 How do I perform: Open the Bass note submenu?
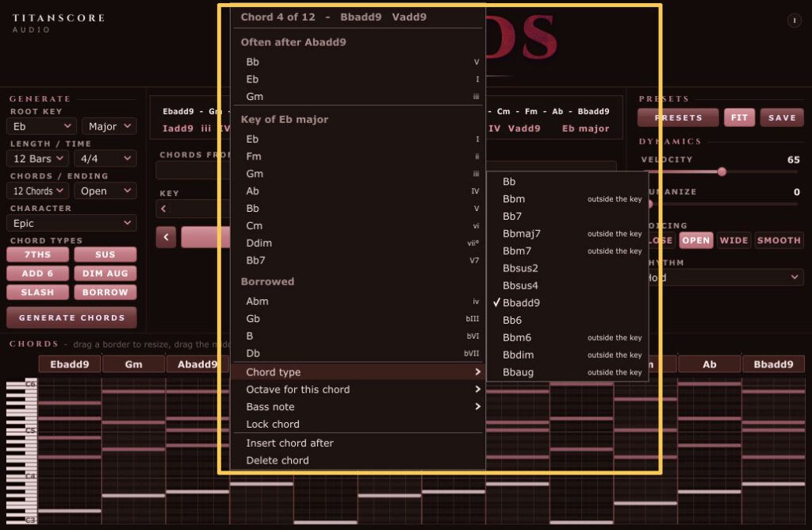(x=358, y=407)
